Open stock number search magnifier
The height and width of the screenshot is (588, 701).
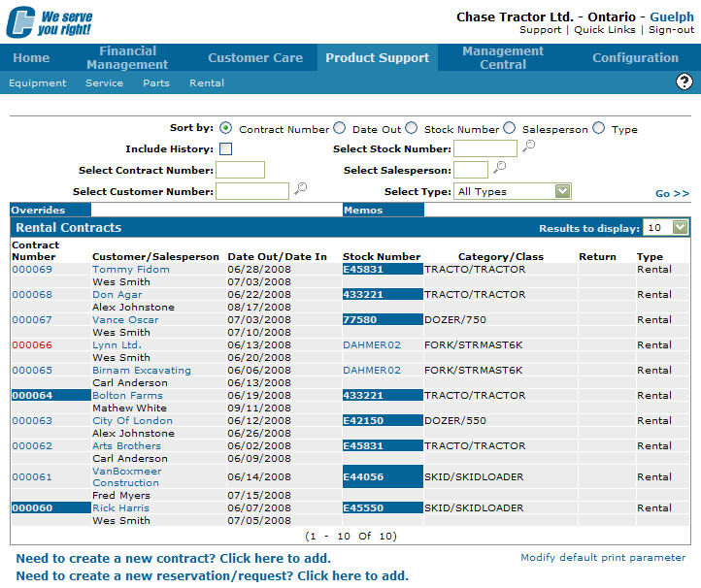(x=529, y=146)
